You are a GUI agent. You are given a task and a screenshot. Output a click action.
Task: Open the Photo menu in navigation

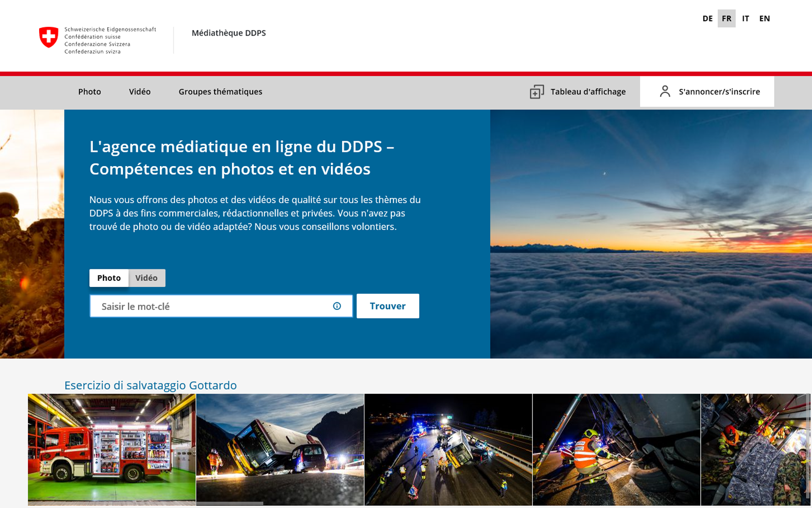pyautogui.click(x=89, y=92)
